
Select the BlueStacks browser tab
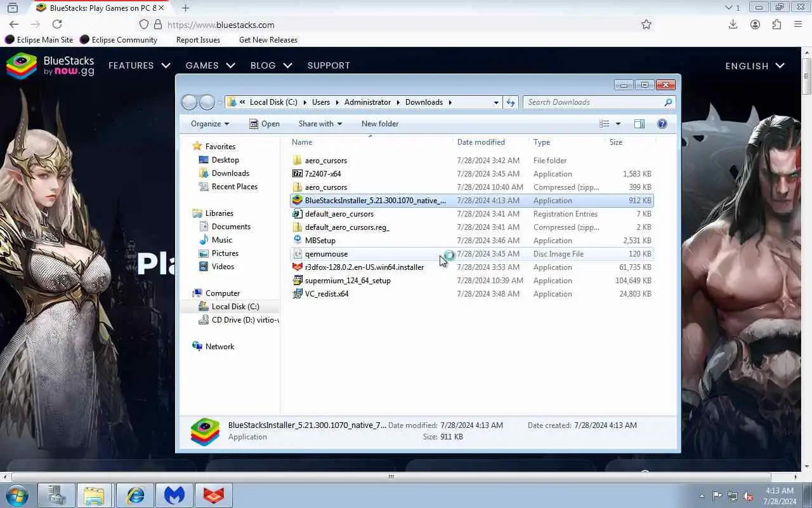pyautogui.click(x=100, y=8)
